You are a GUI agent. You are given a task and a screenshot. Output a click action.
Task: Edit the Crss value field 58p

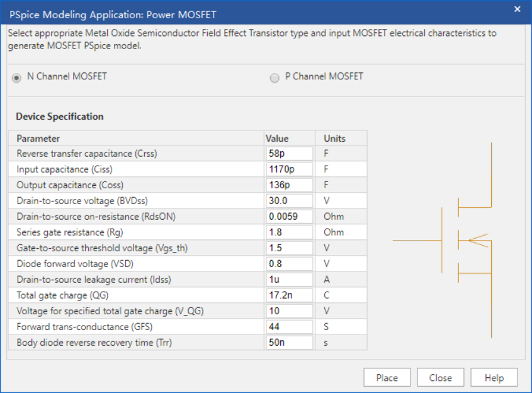click(x=290, y=154)
